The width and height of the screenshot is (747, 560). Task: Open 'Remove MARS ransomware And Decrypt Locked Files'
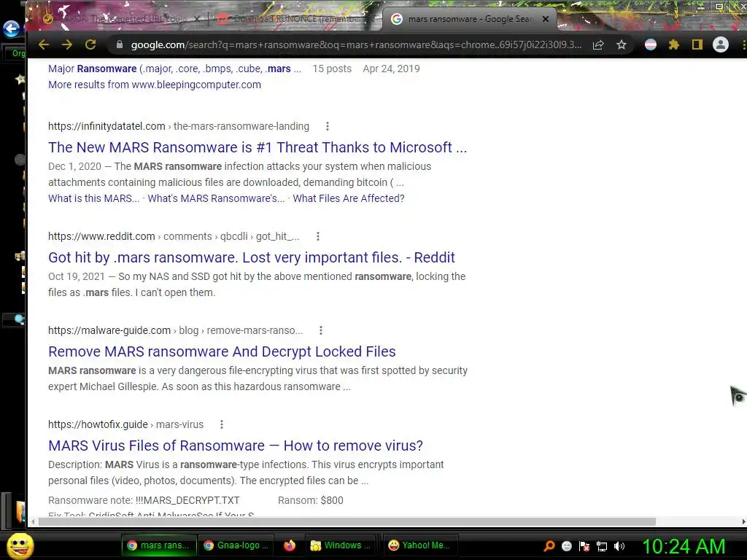pos(222,351)
